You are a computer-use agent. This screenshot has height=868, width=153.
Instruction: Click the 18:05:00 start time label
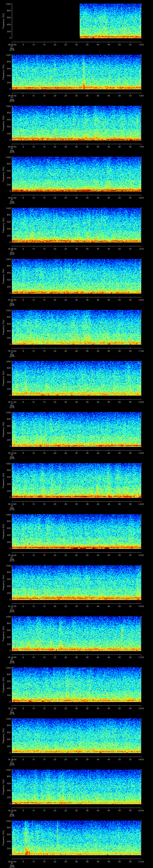coord(12,96)
